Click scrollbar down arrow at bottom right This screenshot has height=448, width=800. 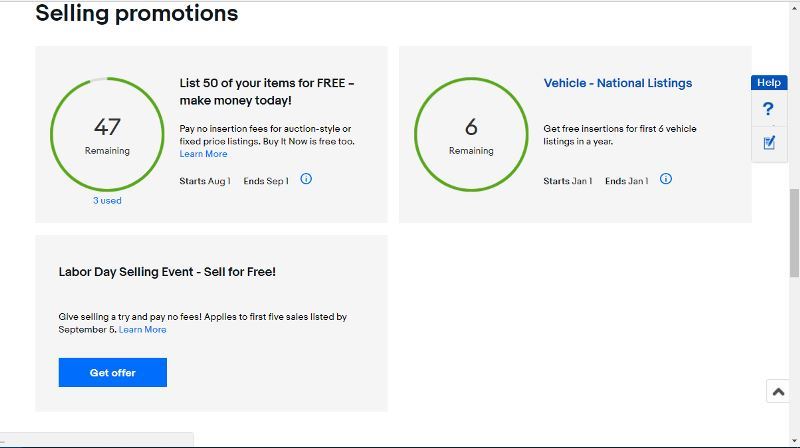tap(795, 441)
